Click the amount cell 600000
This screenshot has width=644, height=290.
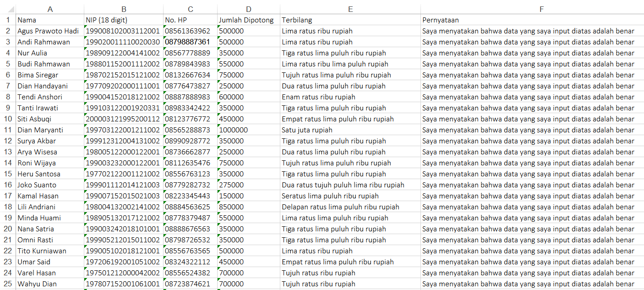tap(248, 97)
